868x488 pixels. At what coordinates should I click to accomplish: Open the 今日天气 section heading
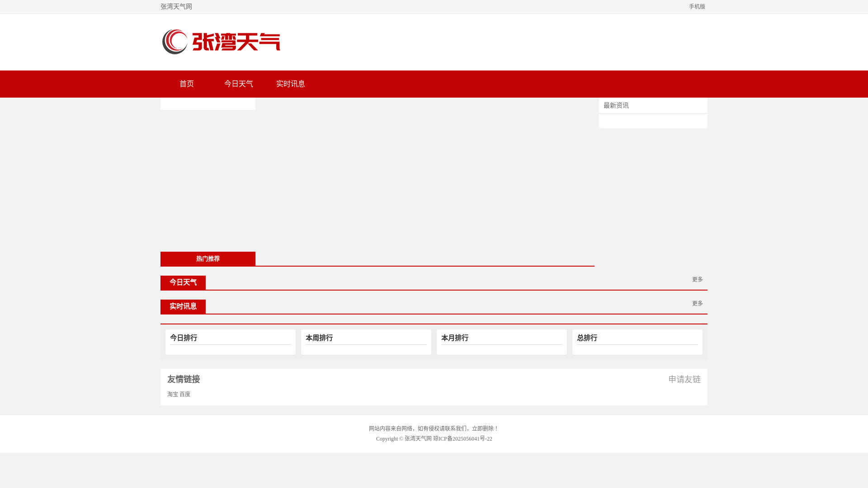[183, 282]
